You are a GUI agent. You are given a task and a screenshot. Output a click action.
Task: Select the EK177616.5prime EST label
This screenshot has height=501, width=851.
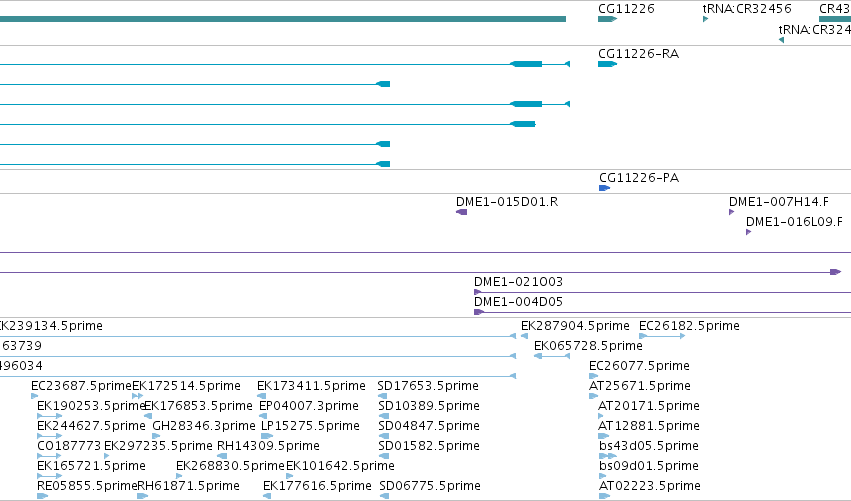pos(317,486)
